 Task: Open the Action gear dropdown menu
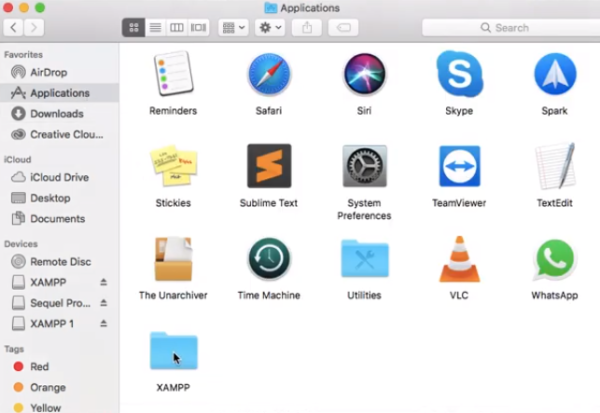271,28
